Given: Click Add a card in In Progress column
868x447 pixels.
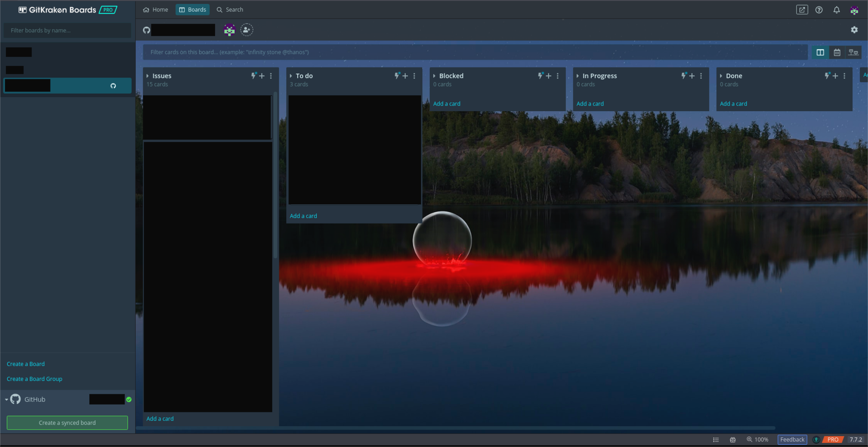Looking at the screenshot, I should coord(590,104).
